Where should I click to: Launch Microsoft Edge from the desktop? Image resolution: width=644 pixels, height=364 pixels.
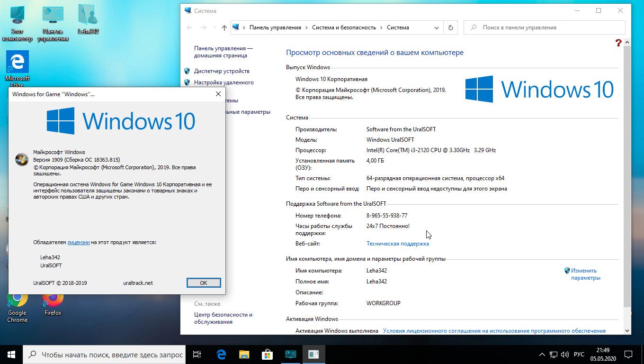pos(18,69)
